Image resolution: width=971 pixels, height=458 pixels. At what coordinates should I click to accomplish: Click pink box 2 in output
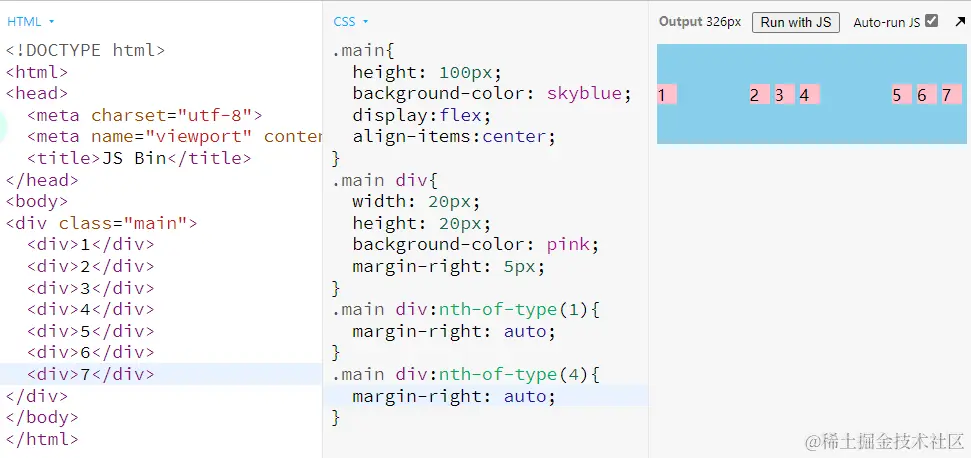point(759,95)
